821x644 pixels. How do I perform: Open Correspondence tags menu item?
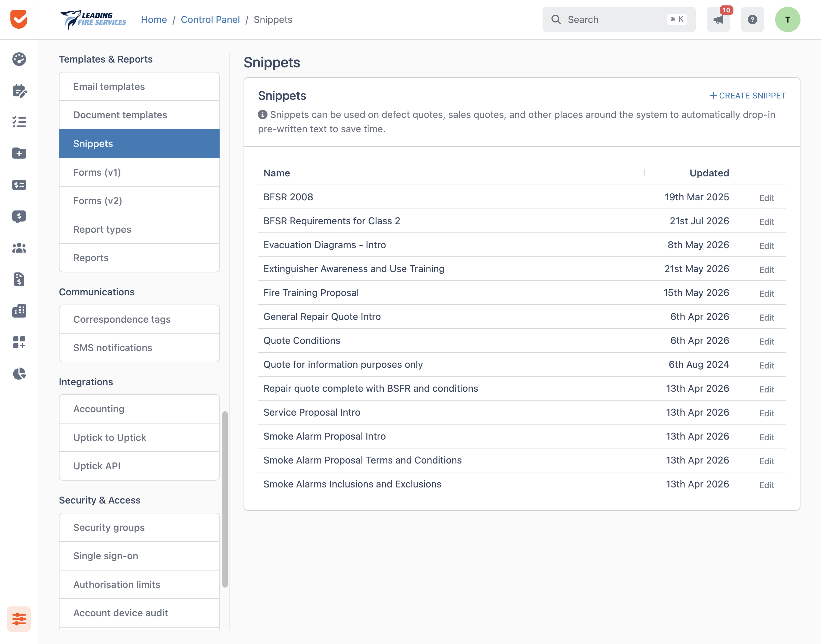[139, 319]
